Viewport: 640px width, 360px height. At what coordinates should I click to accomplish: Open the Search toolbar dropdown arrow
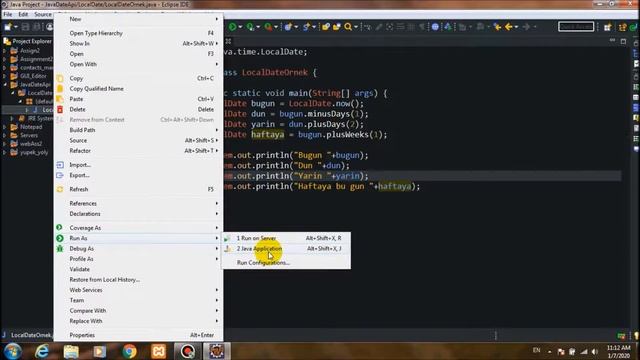click(x=356, y=27)
